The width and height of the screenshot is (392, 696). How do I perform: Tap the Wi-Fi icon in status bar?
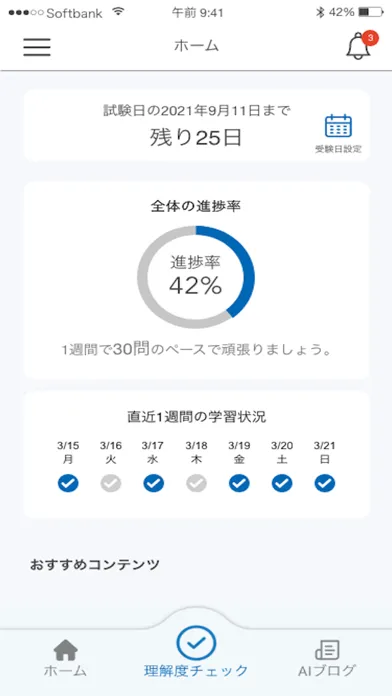coord(118,12)
